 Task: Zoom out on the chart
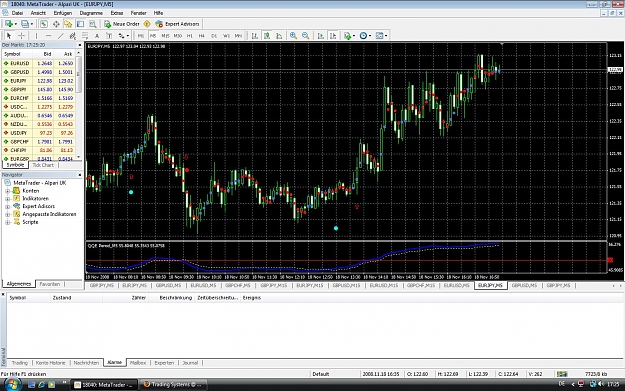pos(305,36)
